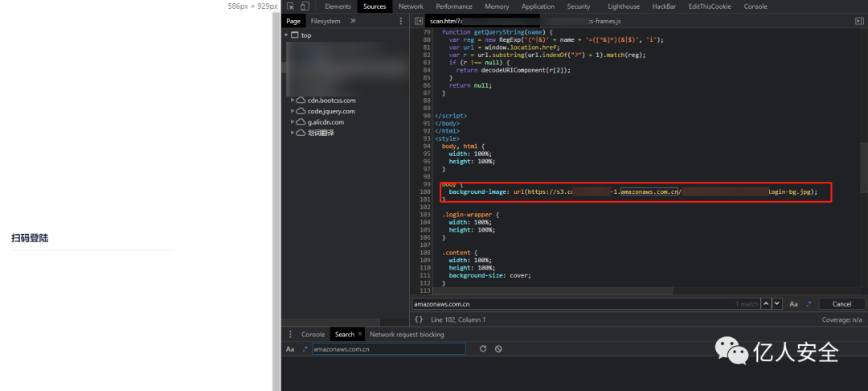Screen dimensions: 868x391
Task: Expand the code.jquery.com node
Action: [293, 111]
